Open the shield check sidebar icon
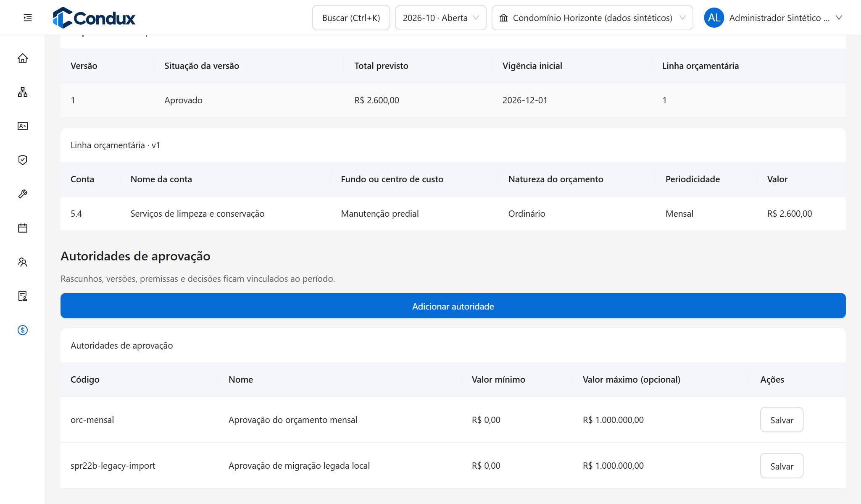Screen dimensions: 861x504 coord(23,160)
